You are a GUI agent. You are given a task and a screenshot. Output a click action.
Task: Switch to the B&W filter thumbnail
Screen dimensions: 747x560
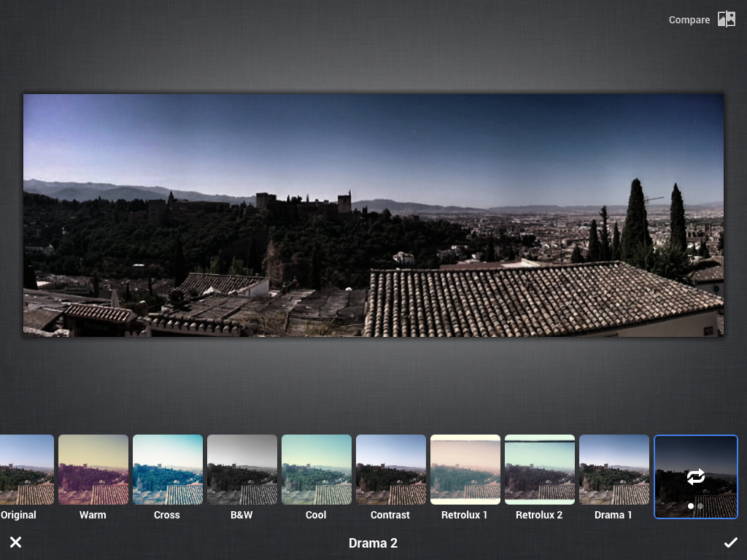tap(242, 470)
